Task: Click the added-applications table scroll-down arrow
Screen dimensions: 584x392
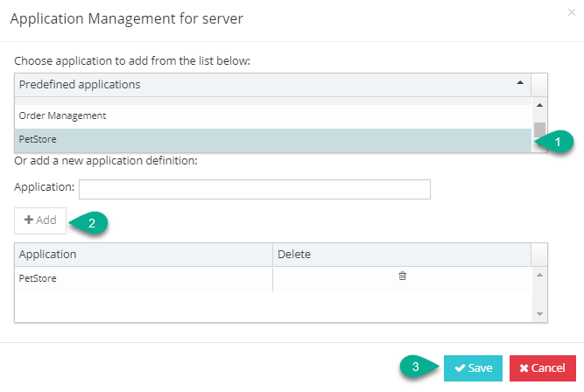Action: [x=539, y=313]
